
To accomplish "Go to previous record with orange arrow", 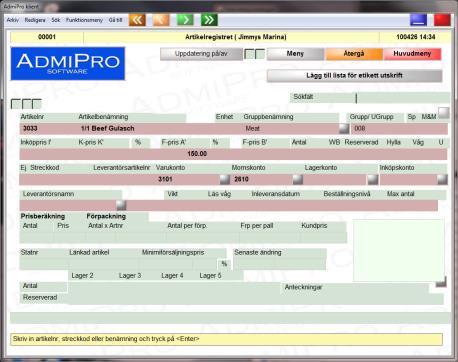I will [161, 20].
